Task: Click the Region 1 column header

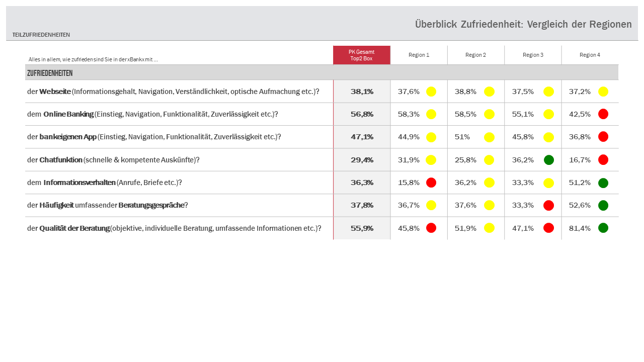Action: 419,55
